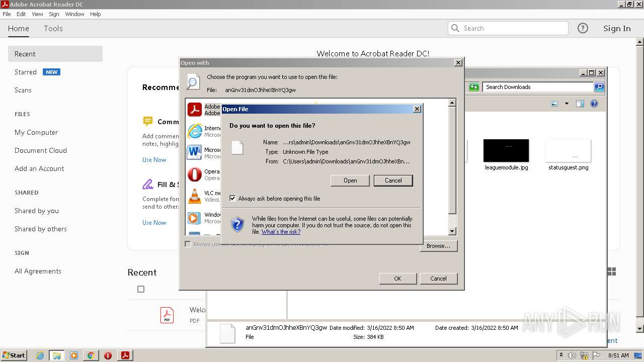644x362 pixels.
Task: Select the leaguemodule.jpg thumbnail
Action: (x=506, y=151)
